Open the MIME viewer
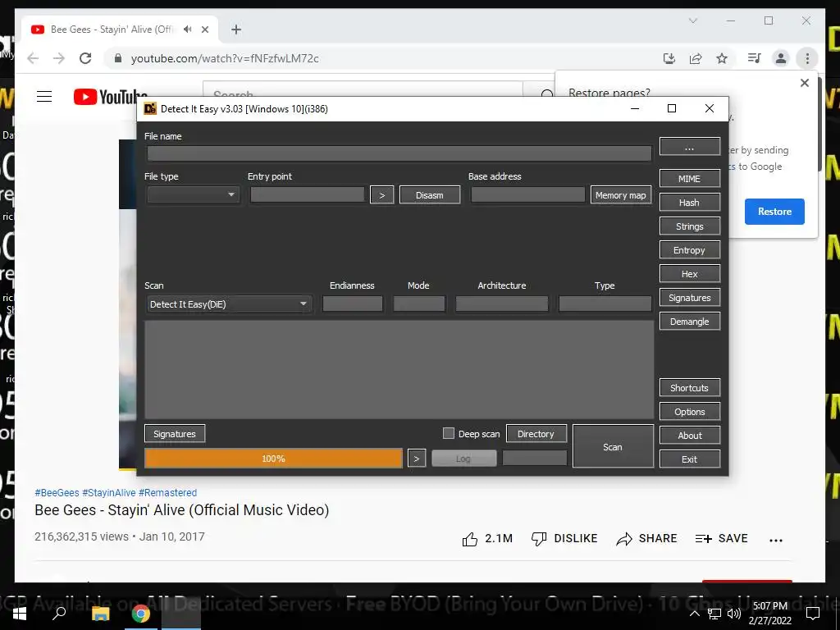This screenshot has height=630, width=840. 689,179
